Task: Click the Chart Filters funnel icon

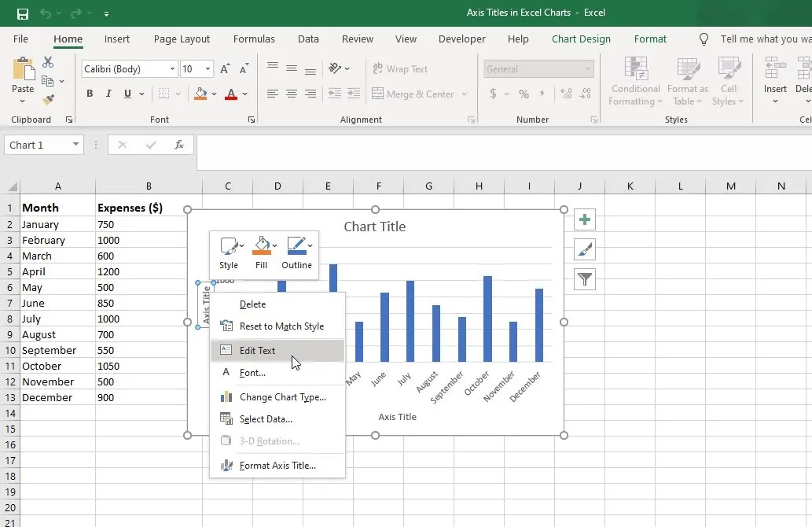Action: 584,279
